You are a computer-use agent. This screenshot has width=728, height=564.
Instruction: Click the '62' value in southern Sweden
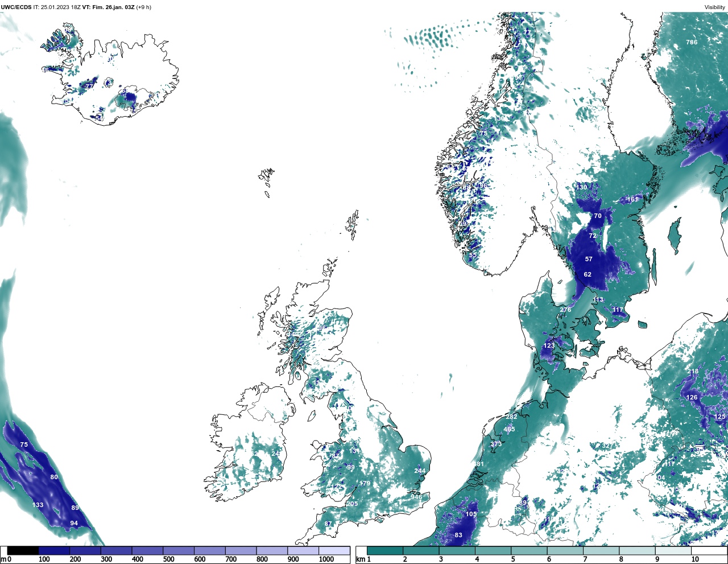point(588,274)
